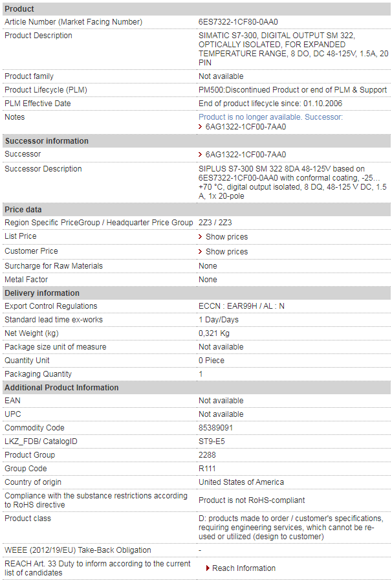The height and width of the screenshot is (580, 392).
Task: Click the Product class description text
Action: pyautogui.click(x=291, y=528)
